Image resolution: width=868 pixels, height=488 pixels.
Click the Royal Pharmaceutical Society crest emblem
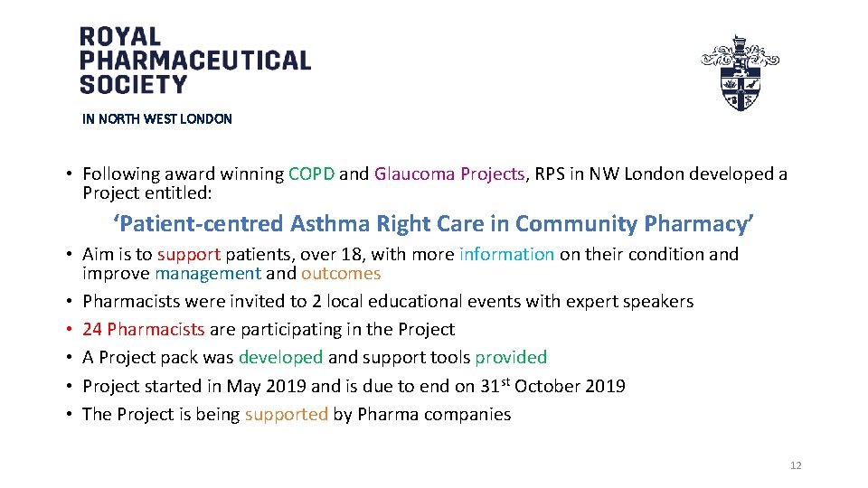[x=740, y=72]
